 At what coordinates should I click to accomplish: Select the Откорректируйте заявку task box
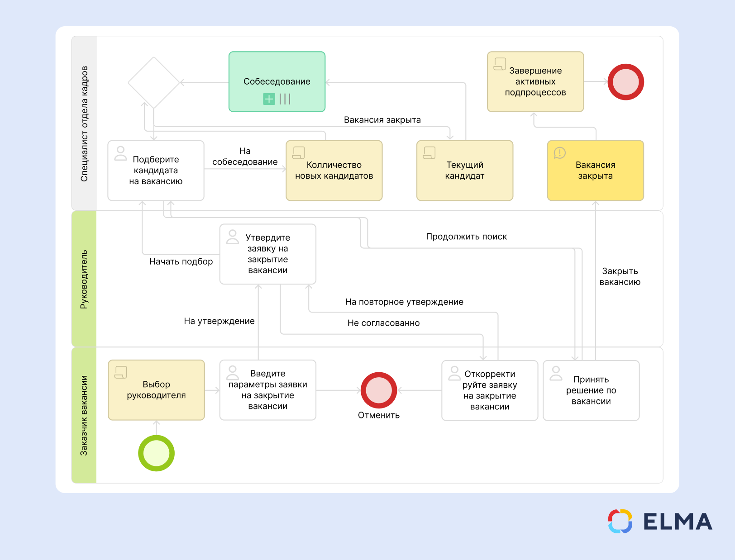[490, 390]
